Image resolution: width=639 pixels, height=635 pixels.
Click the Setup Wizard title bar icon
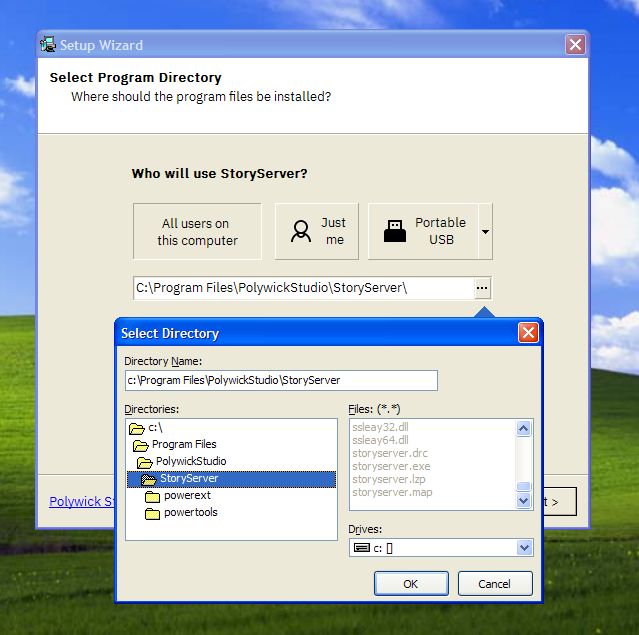coord(48,44)
